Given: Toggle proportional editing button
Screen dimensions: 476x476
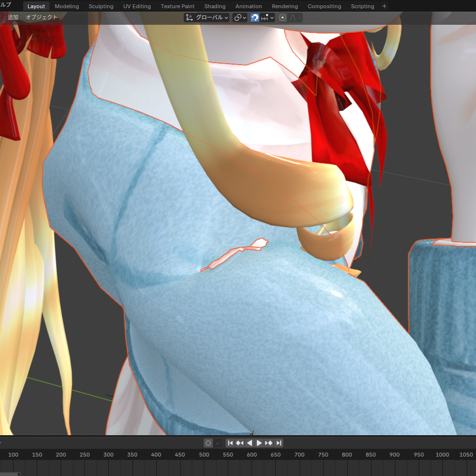Looking at the screenshot, I should click(x=283, y=17).
